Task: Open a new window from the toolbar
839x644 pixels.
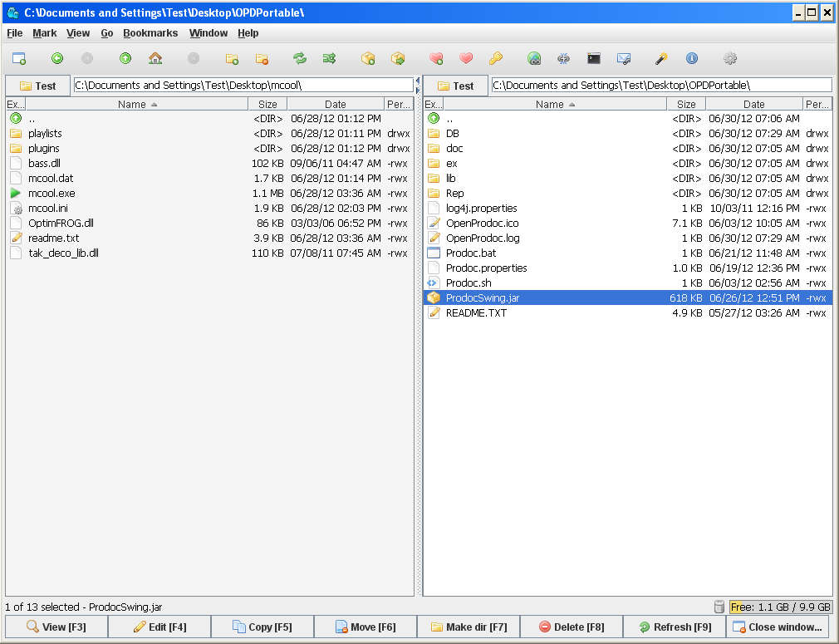Action: 18,58
